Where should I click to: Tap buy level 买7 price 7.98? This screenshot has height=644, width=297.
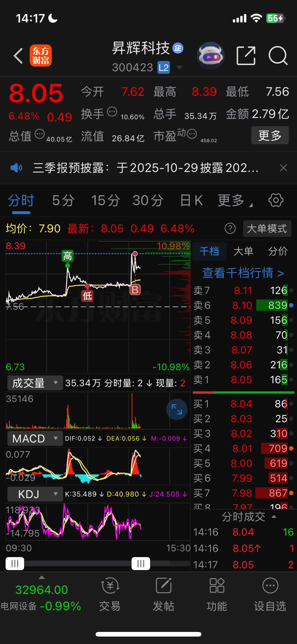pos(242,493)
